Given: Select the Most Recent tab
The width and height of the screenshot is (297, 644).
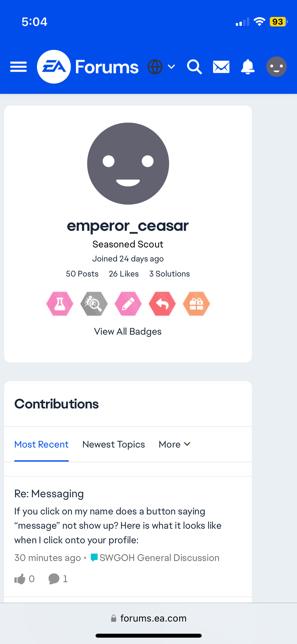Looking at the screenshot, I should click(41, 444).
